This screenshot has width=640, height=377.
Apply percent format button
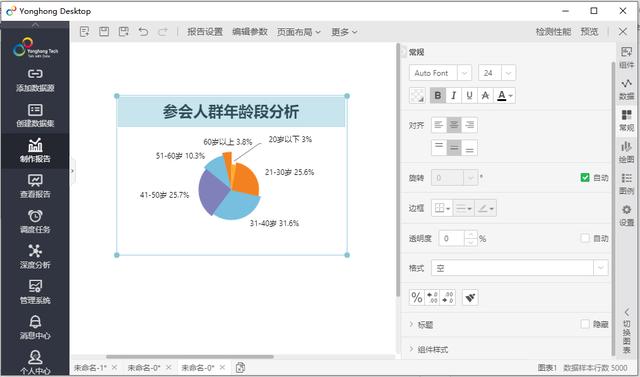pyautogui.click(x=417, y=297)
